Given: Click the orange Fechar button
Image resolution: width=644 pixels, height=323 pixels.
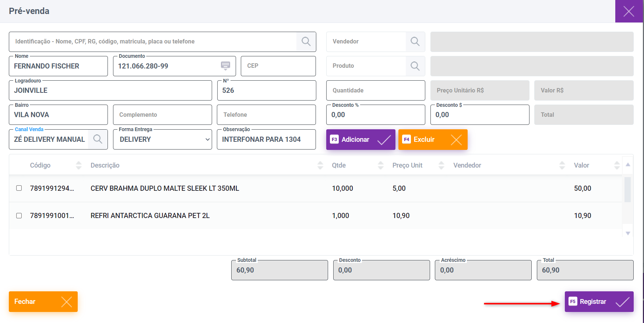Looking at the screenshot, I should point(43,302).
